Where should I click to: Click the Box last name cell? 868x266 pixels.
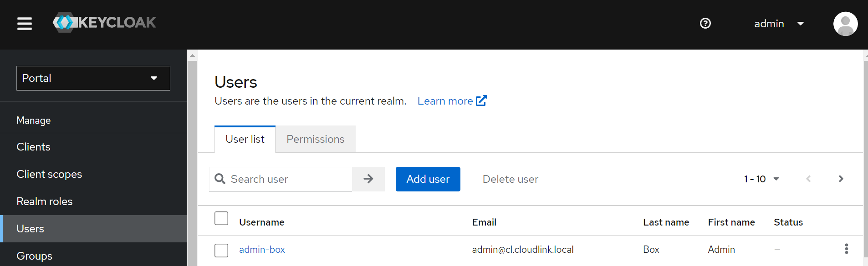click(651, 250)
